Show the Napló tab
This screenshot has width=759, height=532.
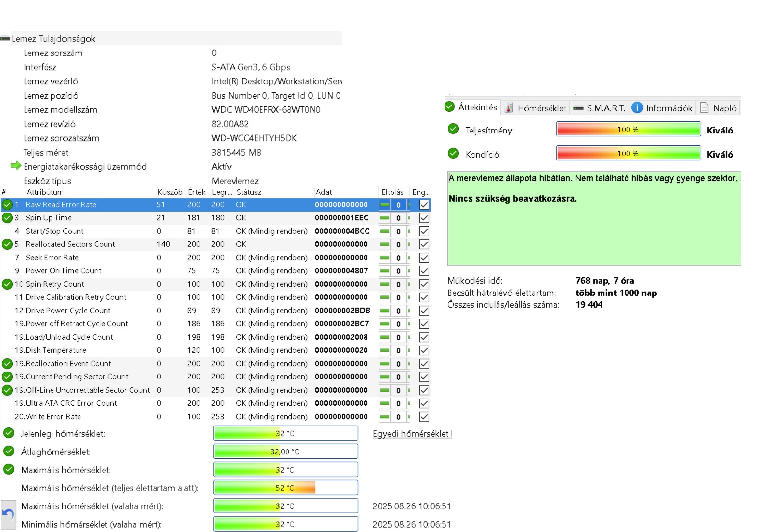click(x=719, y=108)
